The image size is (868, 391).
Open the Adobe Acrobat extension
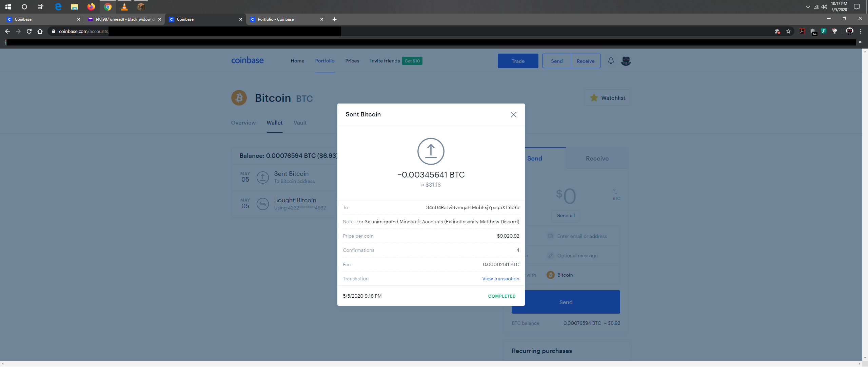coord(802,31)
